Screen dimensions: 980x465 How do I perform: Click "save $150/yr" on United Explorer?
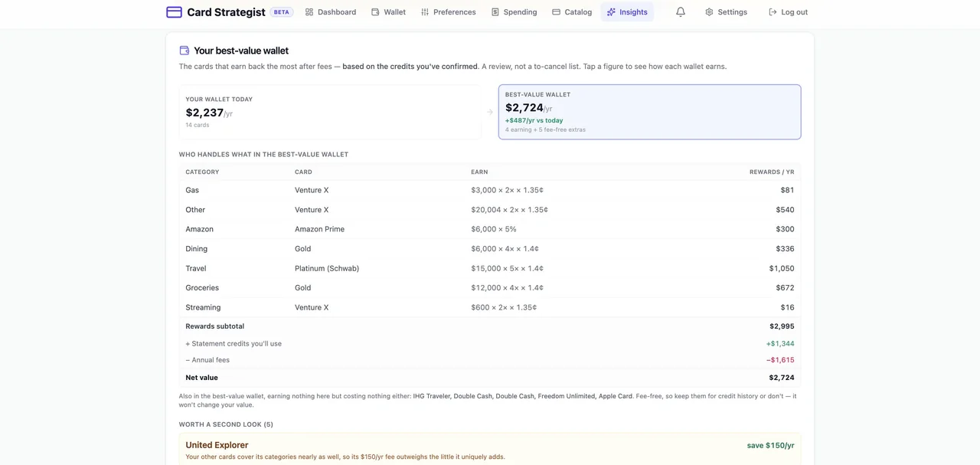(x=770, y=445)
